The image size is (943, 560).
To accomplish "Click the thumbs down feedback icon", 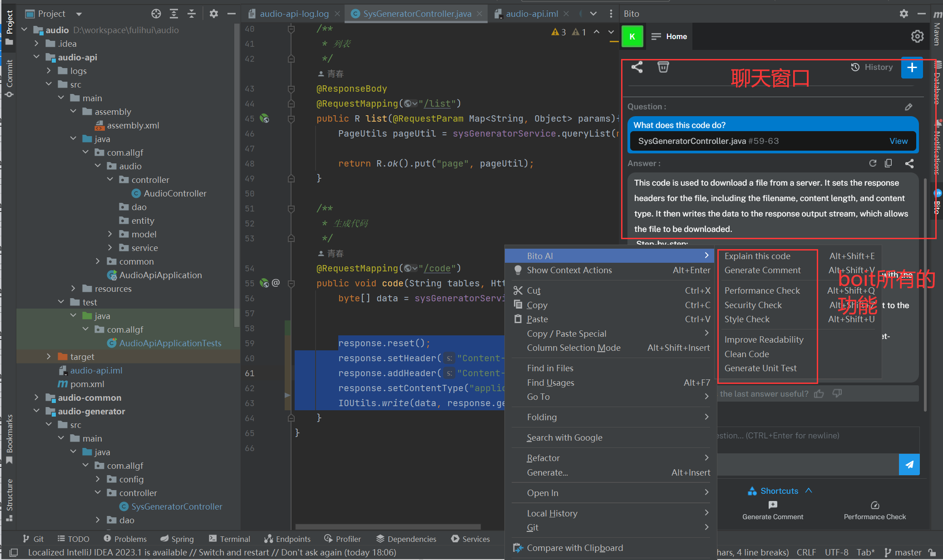I will click(x=837, y=393).
